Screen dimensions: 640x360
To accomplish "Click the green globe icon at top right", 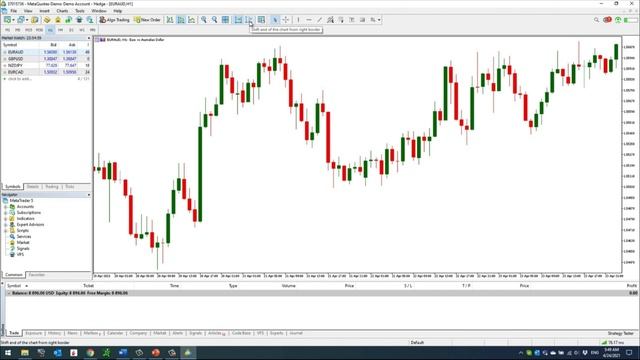I will point(618,20).
